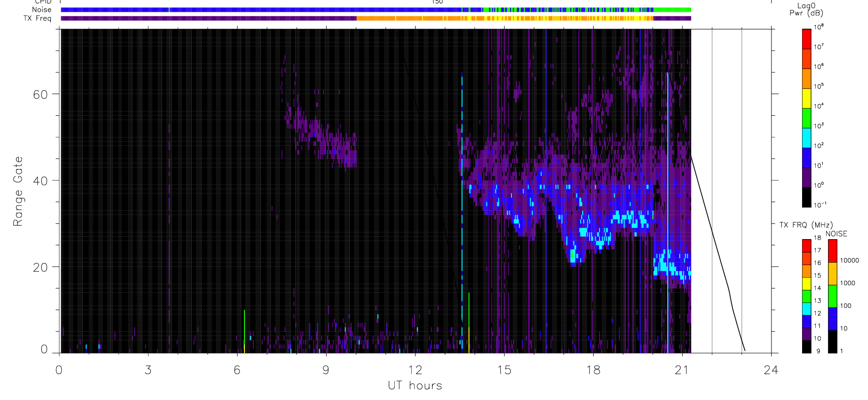Select the 15 tick label on the UT hours axis
The height and width of the screenshot is (400, 868).
(x=504, y=370)
